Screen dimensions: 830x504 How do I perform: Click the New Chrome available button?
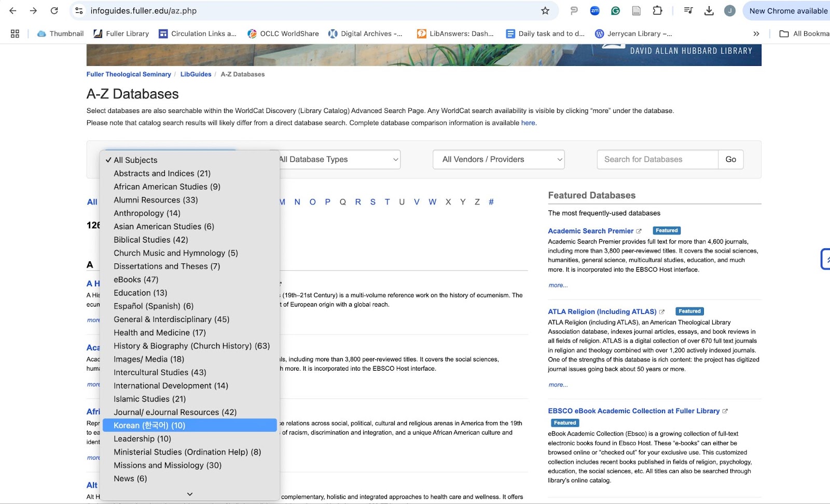(787, 11)
